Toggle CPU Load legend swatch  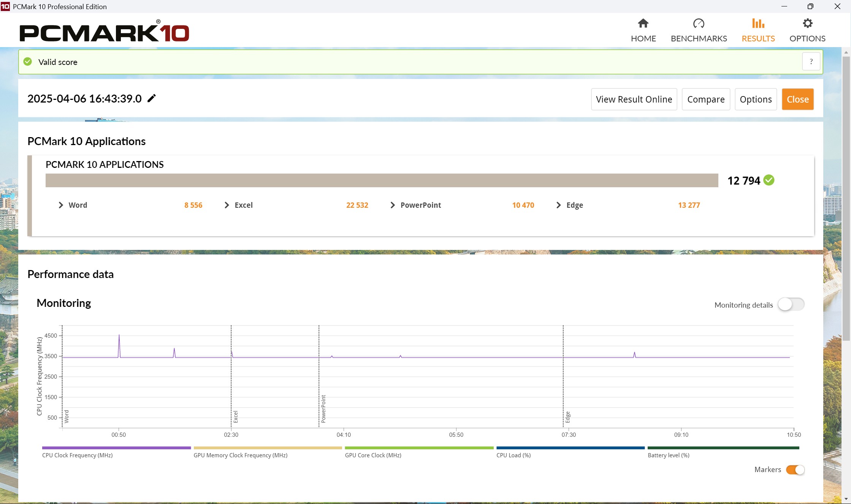coord(571,448)
